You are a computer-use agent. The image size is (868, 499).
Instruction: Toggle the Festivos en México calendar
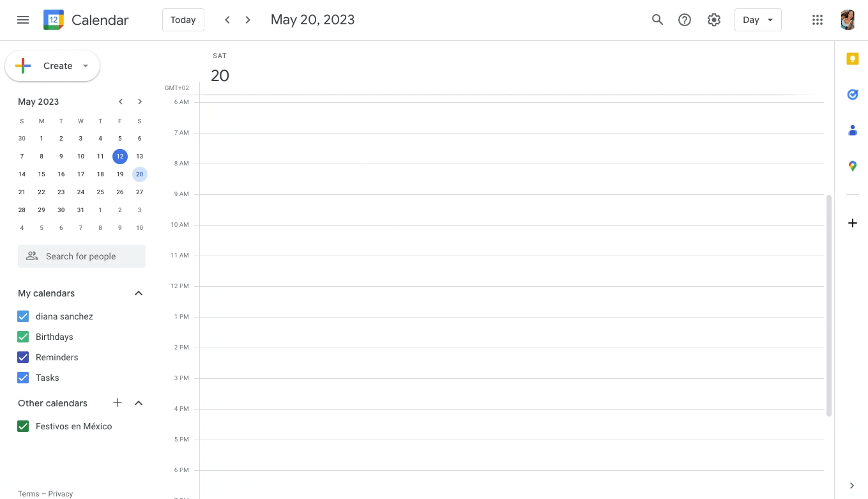click(23, 426)
